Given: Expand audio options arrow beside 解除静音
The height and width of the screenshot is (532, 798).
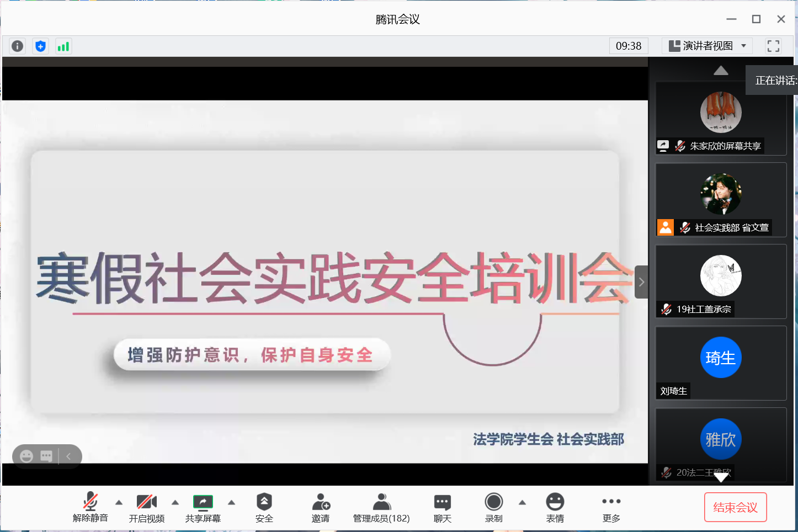Looking at the screenshot, I should point(119,502).
